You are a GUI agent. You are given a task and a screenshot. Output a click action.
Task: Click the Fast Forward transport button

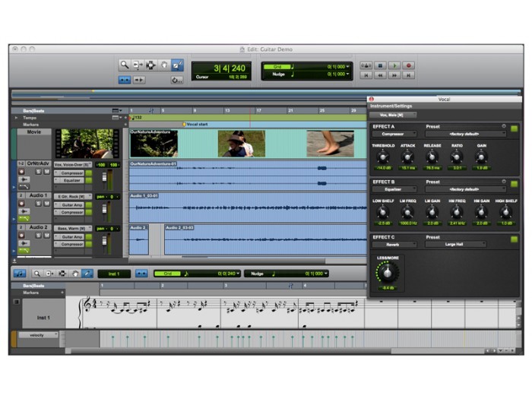(x=394, y=75)
